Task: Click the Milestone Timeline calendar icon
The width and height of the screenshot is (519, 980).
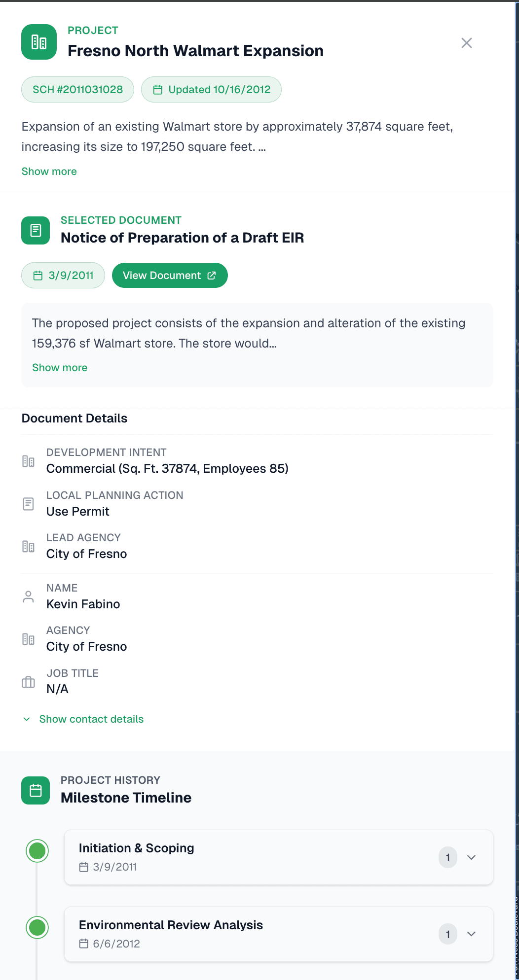Action: click(x=36, y=790)
